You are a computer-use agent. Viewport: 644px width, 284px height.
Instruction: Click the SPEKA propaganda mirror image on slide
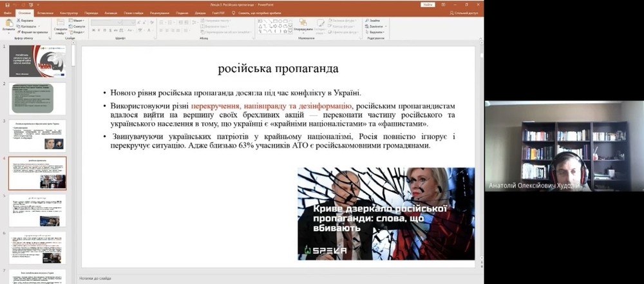pos(386,214)
